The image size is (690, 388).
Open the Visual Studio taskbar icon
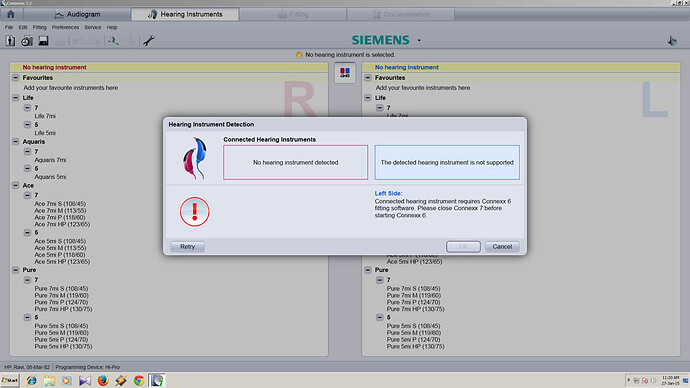tap(84, 380)
